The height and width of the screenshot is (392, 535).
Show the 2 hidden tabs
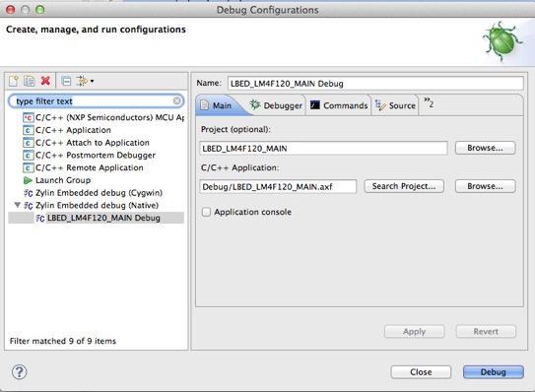coord(429,102)
